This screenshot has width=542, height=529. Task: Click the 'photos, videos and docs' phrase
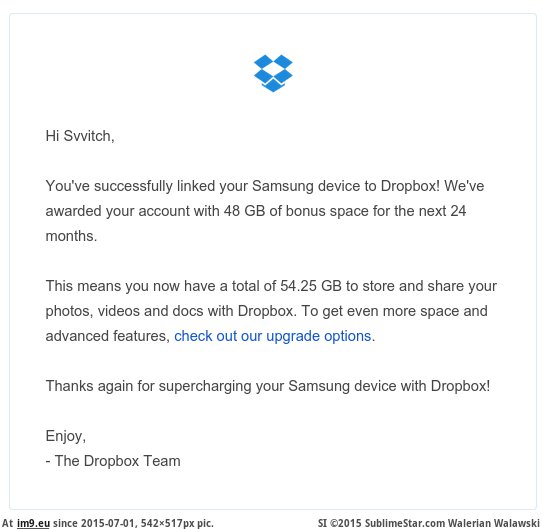124,311
